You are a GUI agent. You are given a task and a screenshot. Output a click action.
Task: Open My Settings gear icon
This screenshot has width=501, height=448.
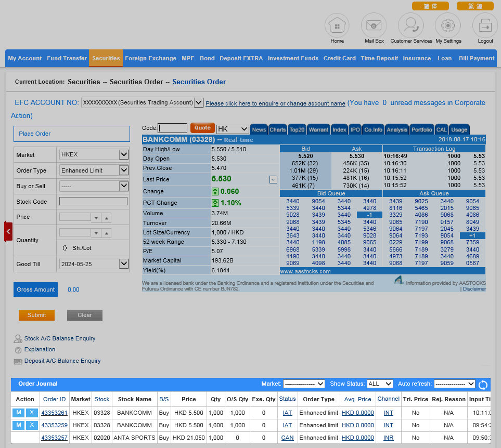448,25
